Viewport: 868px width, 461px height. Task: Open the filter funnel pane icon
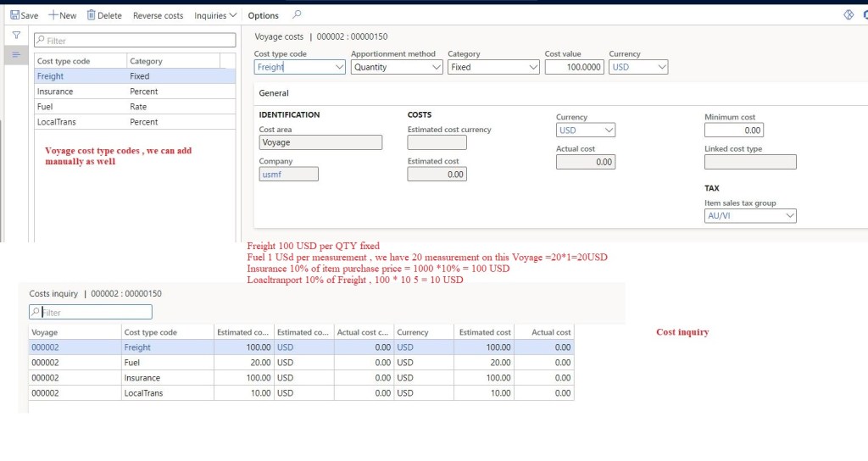pyautogui.click(x=15, y=36)
